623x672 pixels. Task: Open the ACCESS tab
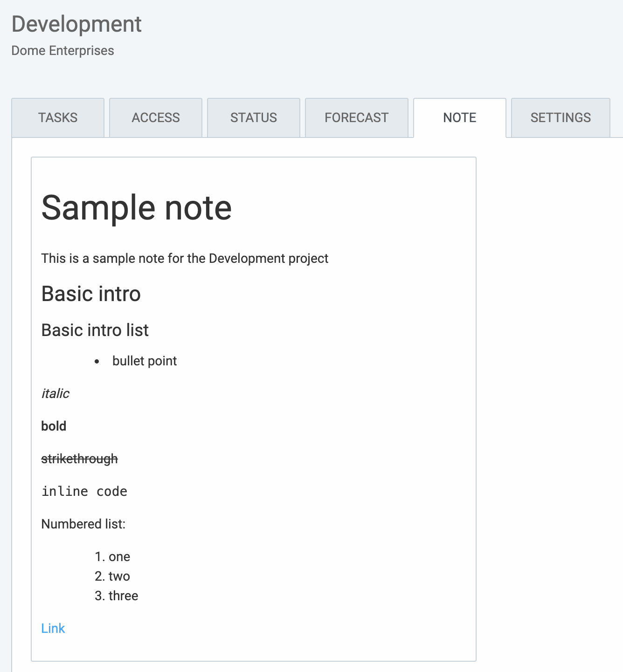tap(156, 117)
